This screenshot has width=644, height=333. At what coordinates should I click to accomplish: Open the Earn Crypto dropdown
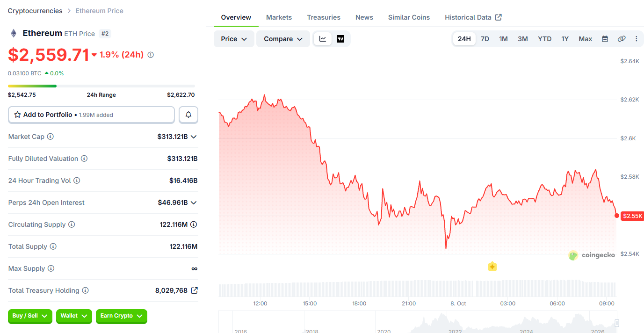coord(122,316)
